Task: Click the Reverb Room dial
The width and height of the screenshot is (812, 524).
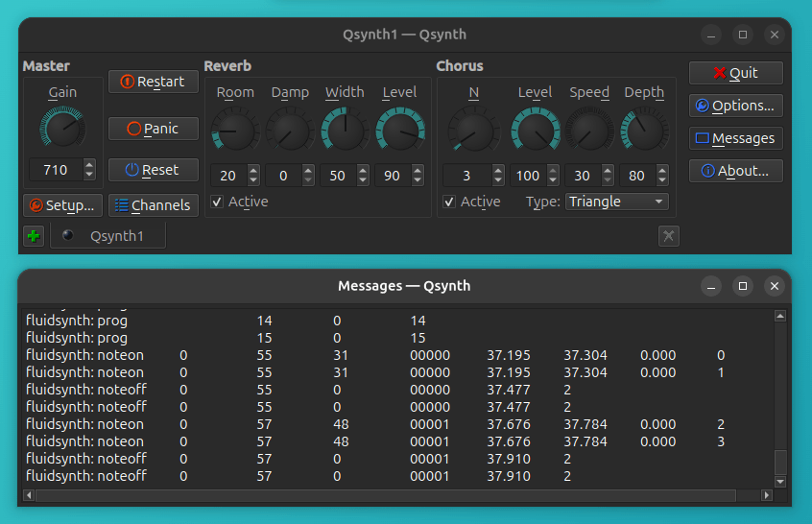Action: click(235, 129)
